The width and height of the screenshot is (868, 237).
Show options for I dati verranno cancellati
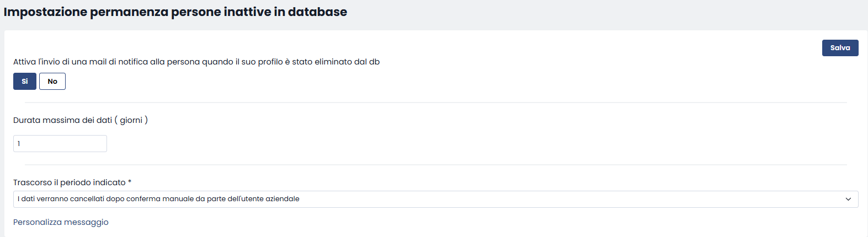[435, 199]
